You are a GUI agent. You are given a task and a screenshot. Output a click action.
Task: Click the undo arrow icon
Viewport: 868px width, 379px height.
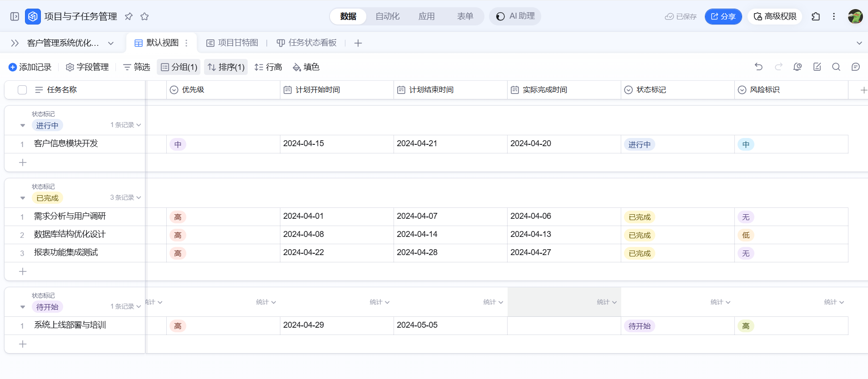[x=758, y=67]
